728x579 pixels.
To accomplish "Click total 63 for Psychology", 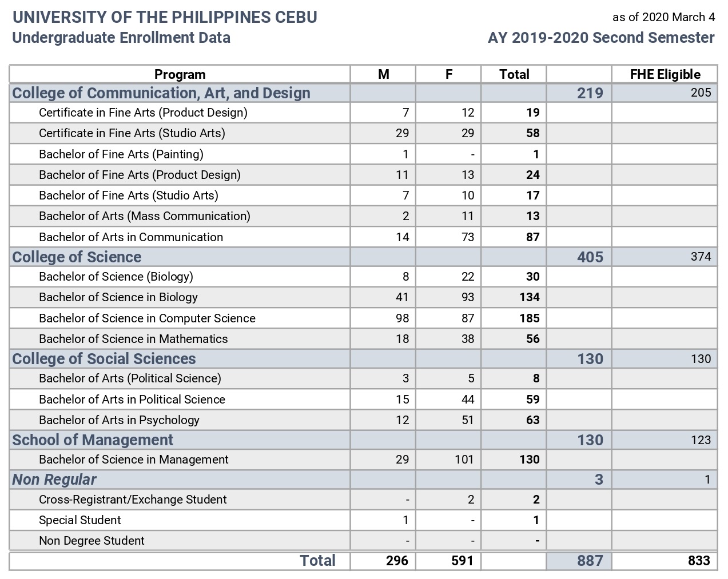I will [532, 420].
